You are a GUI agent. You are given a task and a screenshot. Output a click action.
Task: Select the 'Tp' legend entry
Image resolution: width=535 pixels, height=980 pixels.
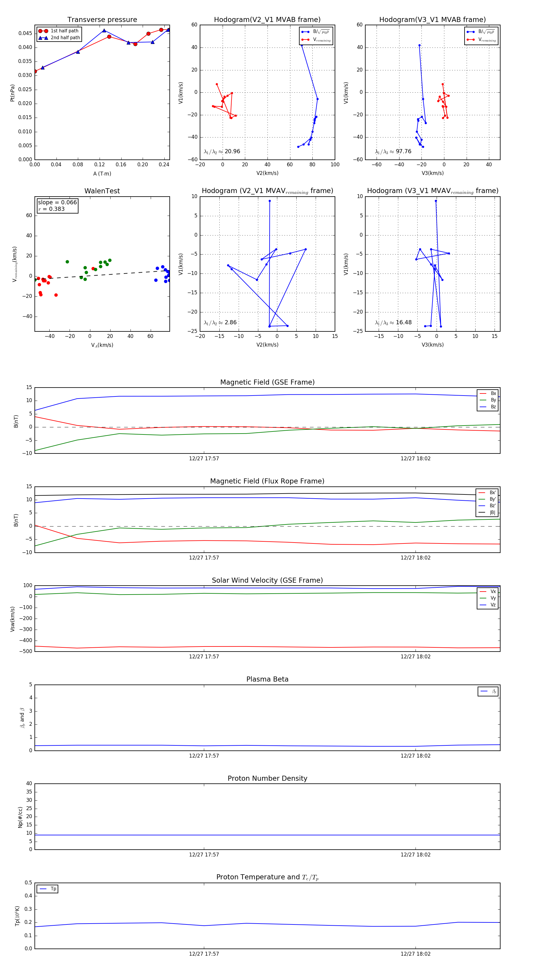click(48, 889)
